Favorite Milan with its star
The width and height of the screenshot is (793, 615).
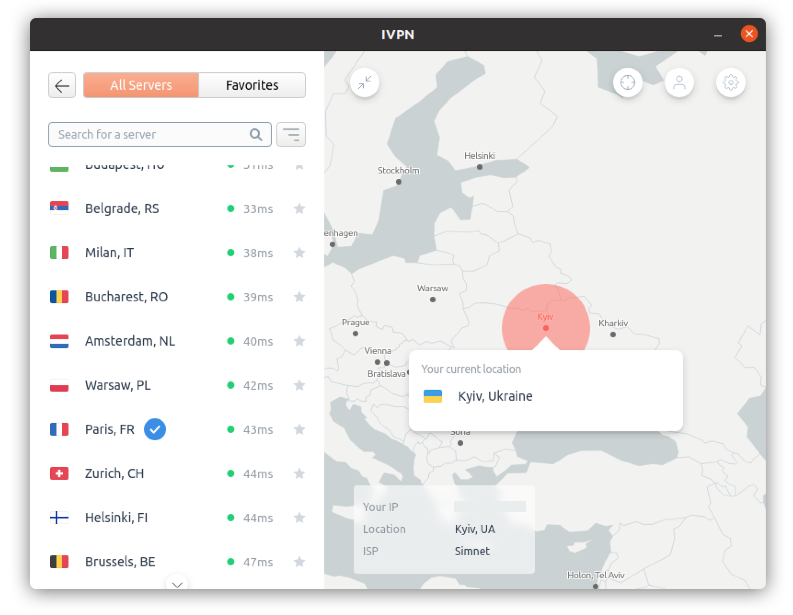pos(299,252)
